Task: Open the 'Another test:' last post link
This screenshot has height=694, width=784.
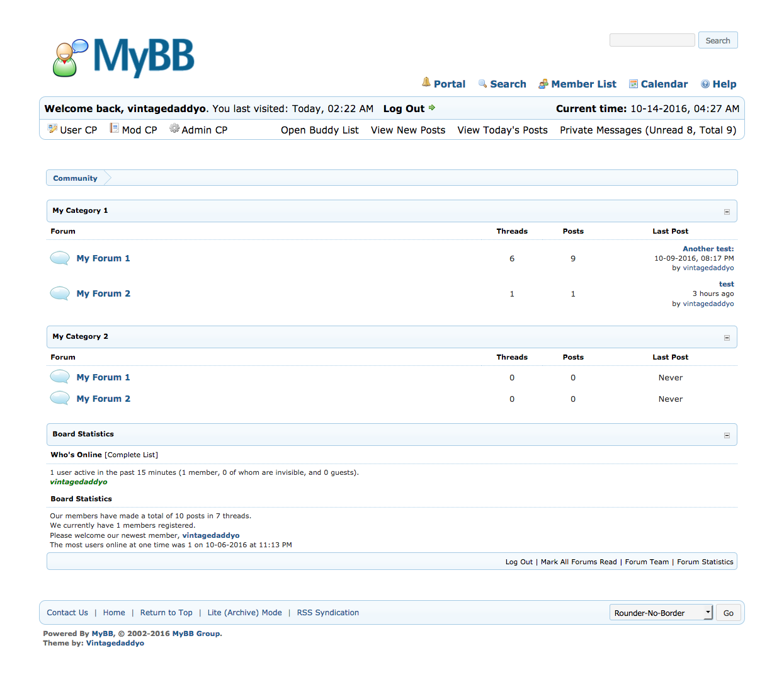Action: [708, 249]
